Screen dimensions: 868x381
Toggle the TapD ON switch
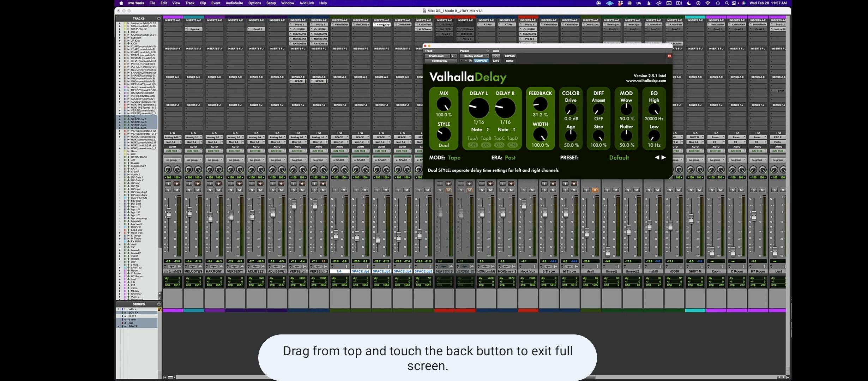tap(512, 145)
